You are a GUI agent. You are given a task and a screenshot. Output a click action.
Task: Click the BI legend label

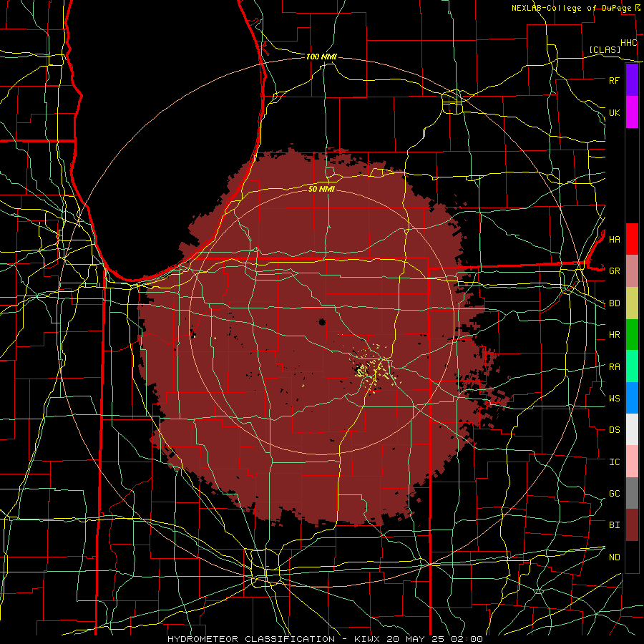614,525
